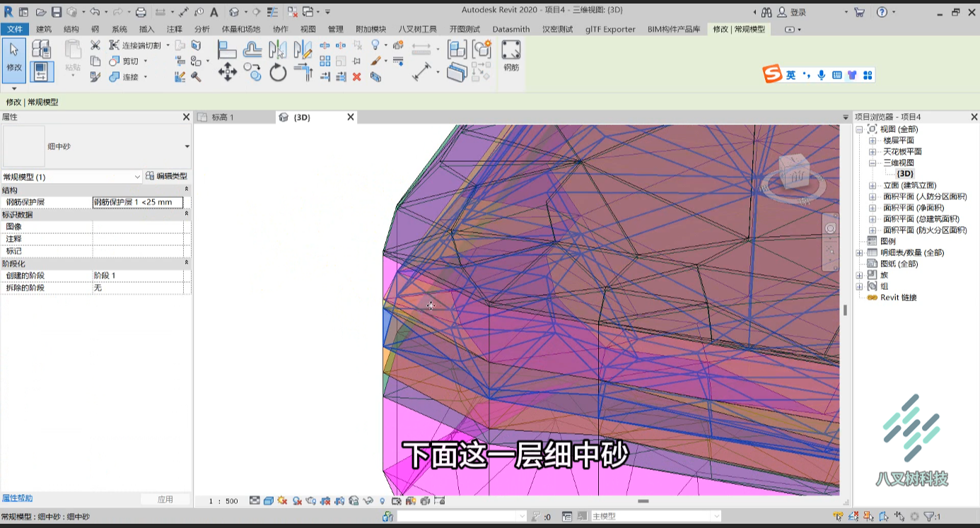Click the 3D view vertical scrollbar
The width and height of the screenshot is (980, 528).
tap(846, 310)
